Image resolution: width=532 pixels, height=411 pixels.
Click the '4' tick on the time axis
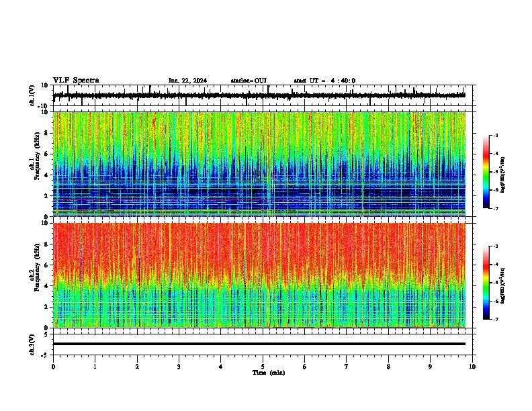point(221,367)
